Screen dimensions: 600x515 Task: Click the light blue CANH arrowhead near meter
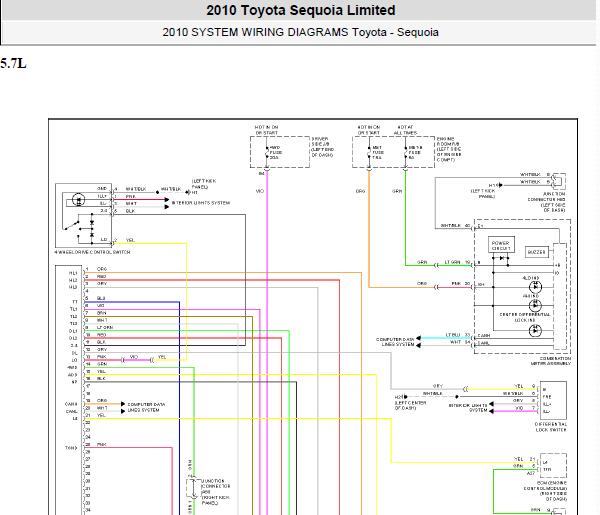pos(418,338)
